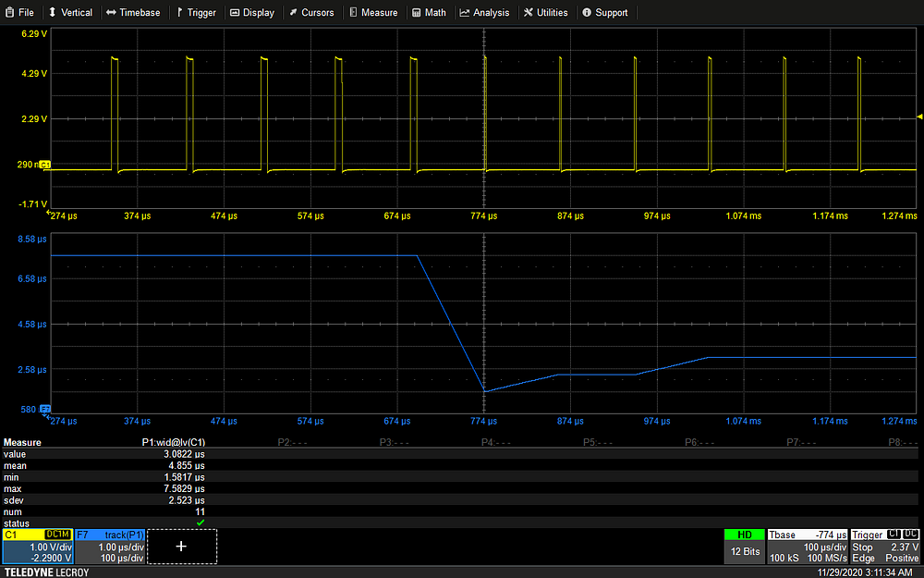Open the Display menu
The image size is (924, 578).
(252, 12)
